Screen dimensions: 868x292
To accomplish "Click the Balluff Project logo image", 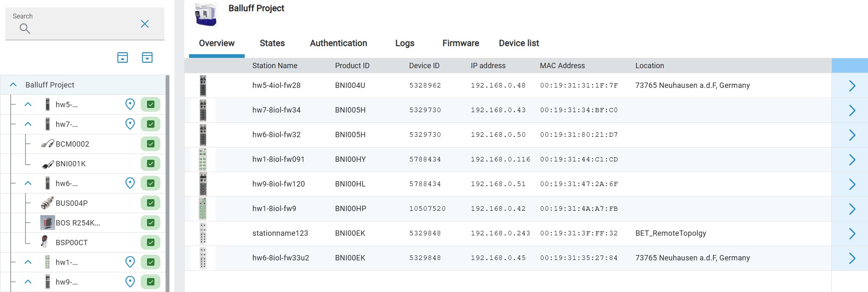I will click(x=206, y=14).
